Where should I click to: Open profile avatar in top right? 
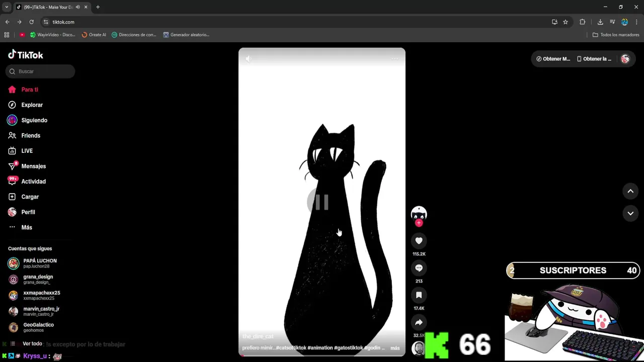point(625,59)
